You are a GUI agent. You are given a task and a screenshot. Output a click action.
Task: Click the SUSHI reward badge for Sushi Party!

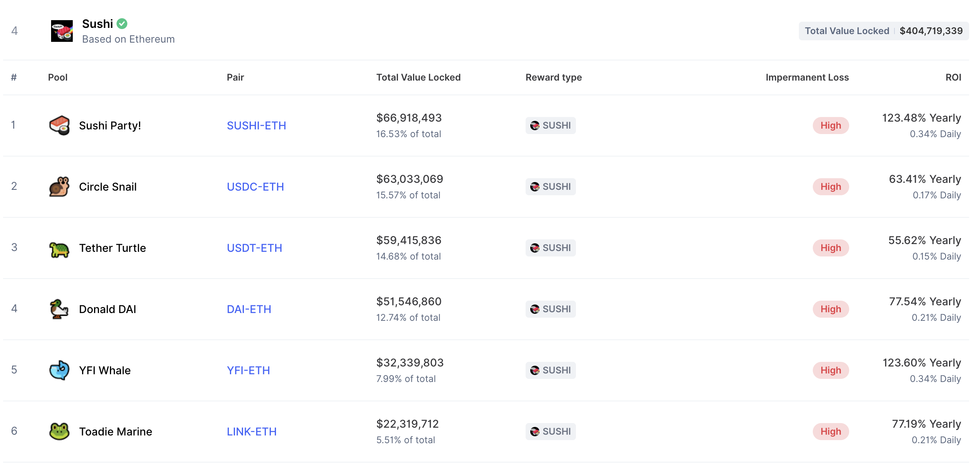click(x=550, y=126)
